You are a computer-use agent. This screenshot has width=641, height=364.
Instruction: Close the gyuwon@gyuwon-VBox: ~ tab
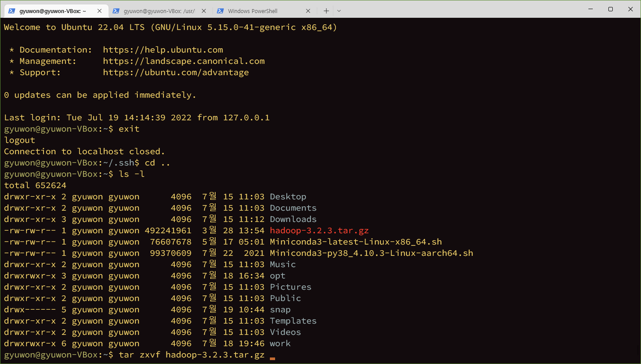[100, 11]
